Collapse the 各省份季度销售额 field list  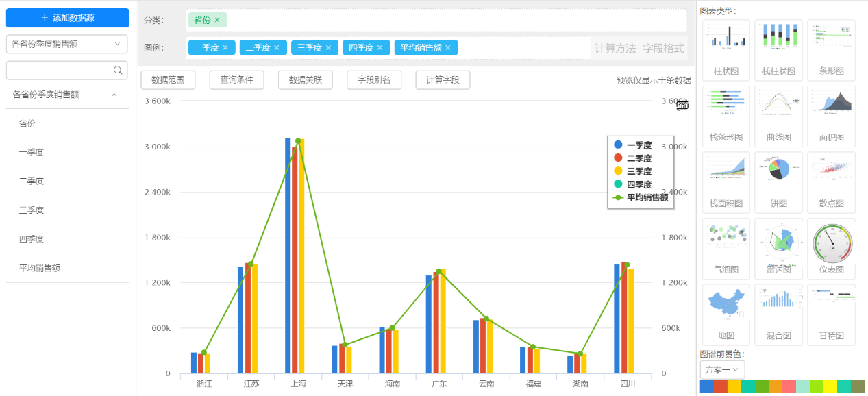(114, 95)
